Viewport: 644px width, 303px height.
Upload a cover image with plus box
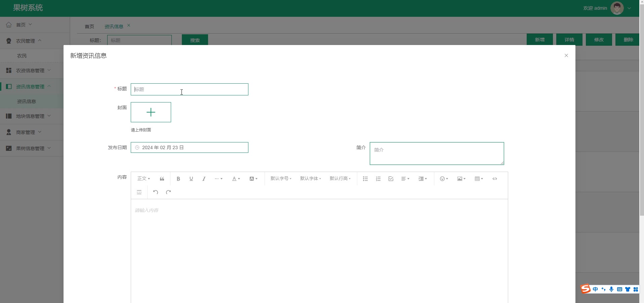coord(151,112)
